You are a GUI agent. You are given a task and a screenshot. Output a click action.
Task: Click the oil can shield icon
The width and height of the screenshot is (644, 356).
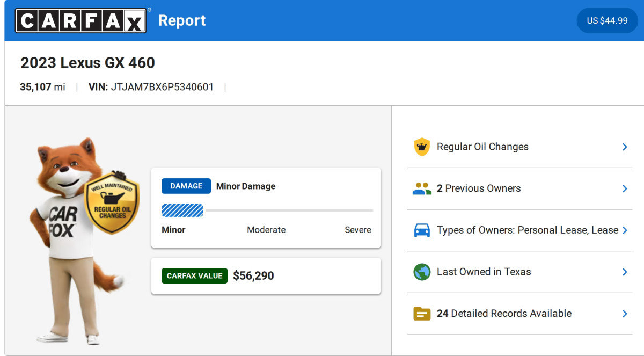point(422,147)
